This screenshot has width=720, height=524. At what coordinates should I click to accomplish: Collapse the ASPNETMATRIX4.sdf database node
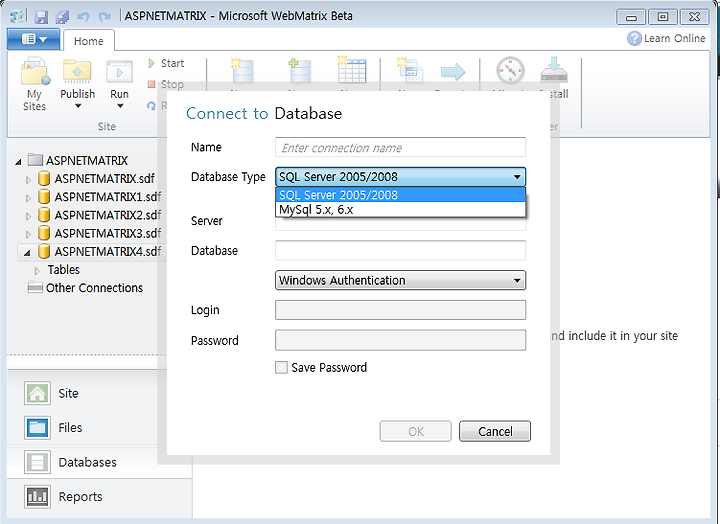[x=27, y=253]
